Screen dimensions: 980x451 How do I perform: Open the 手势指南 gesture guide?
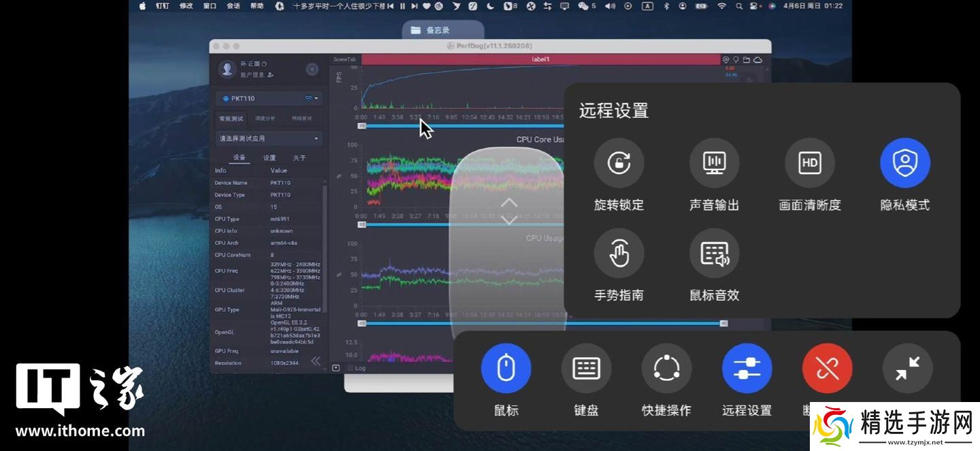click(x=619, y=253)
